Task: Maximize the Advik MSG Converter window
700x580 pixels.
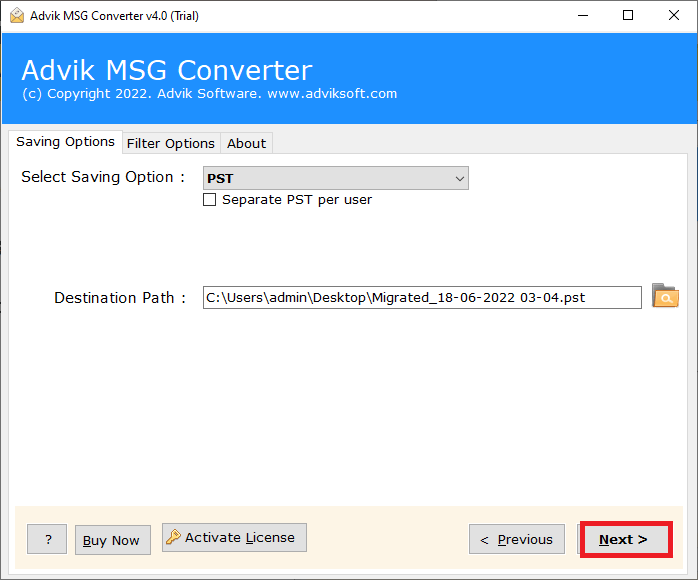Action: tap(628, 16)
